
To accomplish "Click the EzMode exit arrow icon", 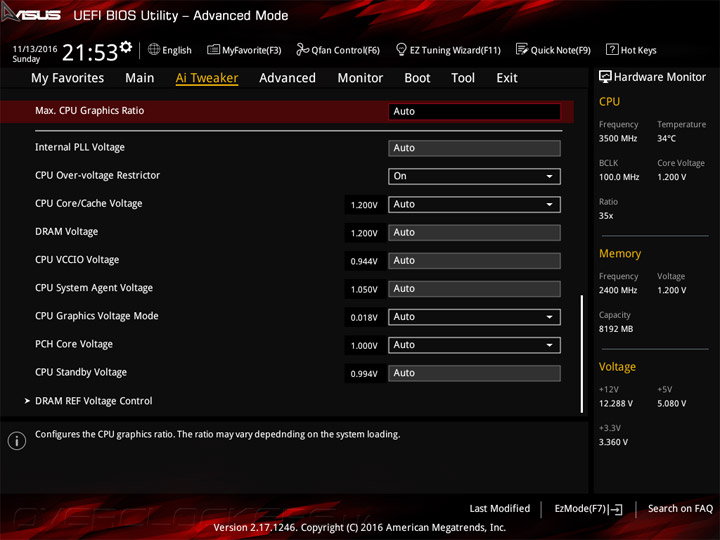I will pyautogui.click(x=616, y=509).
